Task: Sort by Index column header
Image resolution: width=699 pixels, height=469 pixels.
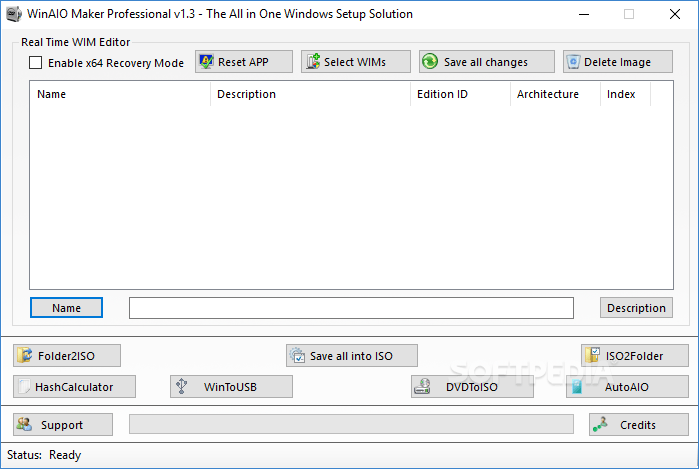Action: [x=625, y=94]
